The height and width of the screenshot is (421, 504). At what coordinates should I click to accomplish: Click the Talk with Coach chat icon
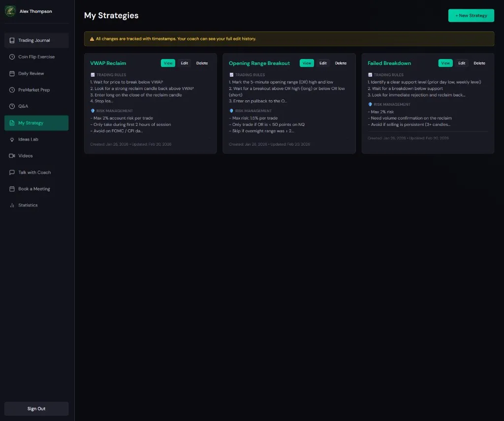coord(12,173)
